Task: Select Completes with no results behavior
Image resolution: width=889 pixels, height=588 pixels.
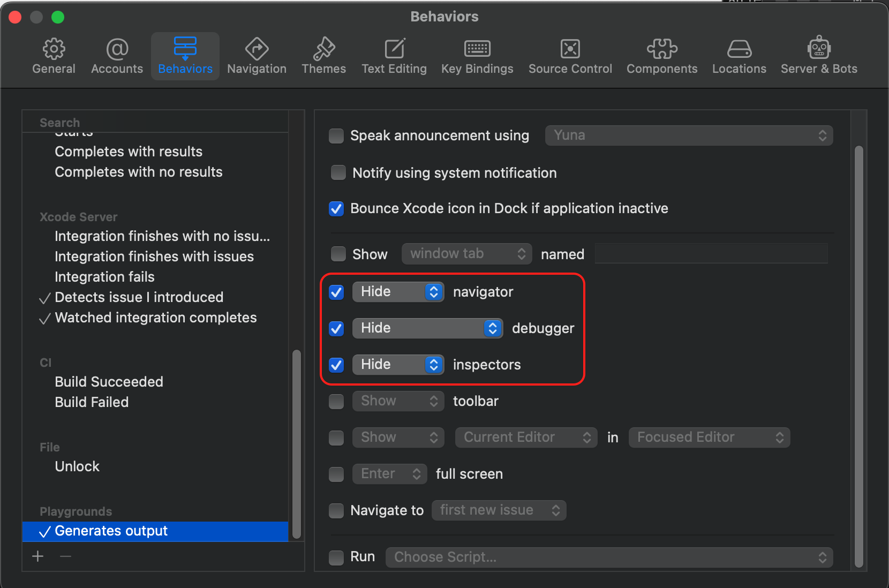Action: pyautogui.click(x=138, y=172)
